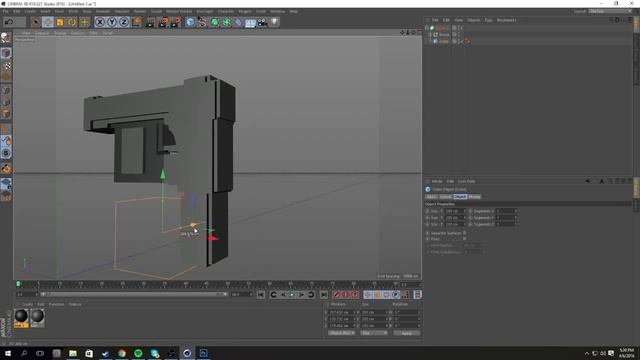
Task: Activate the Scale tool
Action: tap(60, 22)
